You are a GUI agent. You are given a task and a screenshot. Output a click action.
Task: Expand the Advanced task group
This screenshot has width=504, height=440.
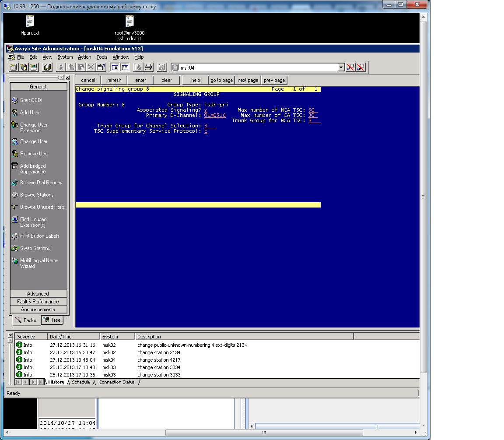(x=38, y=294)
